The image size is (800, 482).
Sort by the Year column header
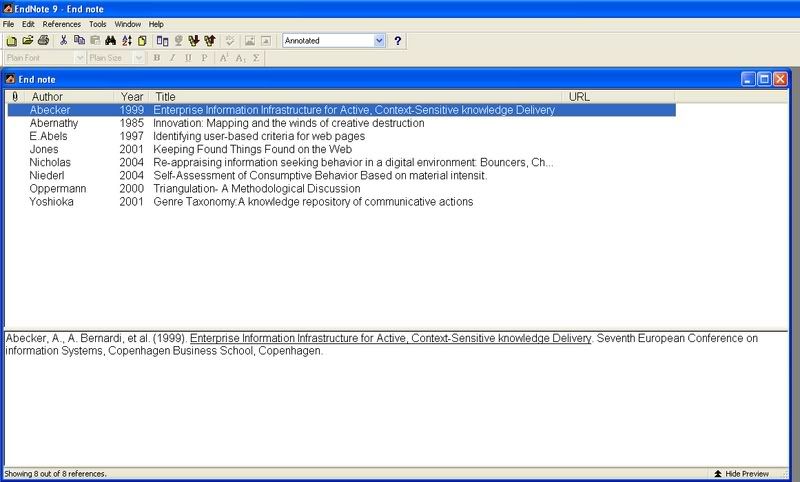[x=132, y=97]
